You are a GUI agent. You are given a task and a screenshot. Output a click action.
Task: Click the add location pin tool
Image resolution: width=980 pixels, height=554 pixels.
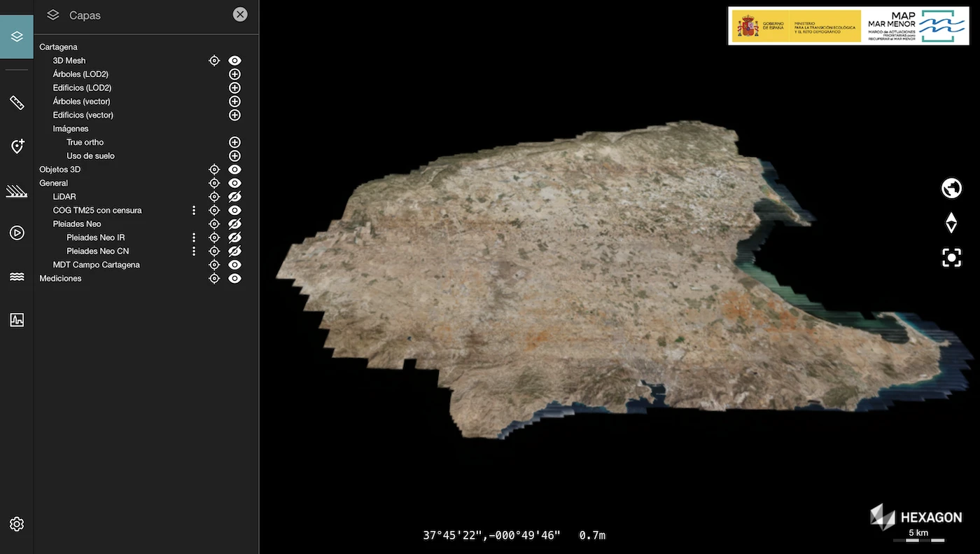coord(17,146)
